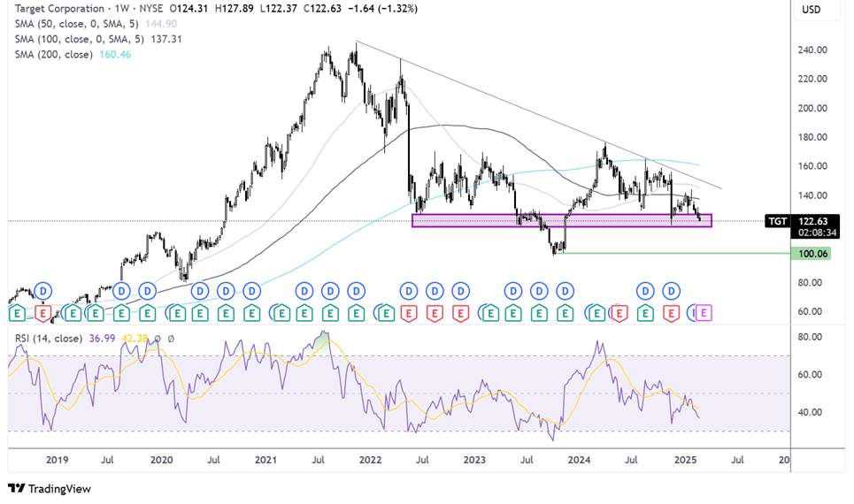Select the dividend D marker near November 2024
The image size is (854, 504).
672,291
